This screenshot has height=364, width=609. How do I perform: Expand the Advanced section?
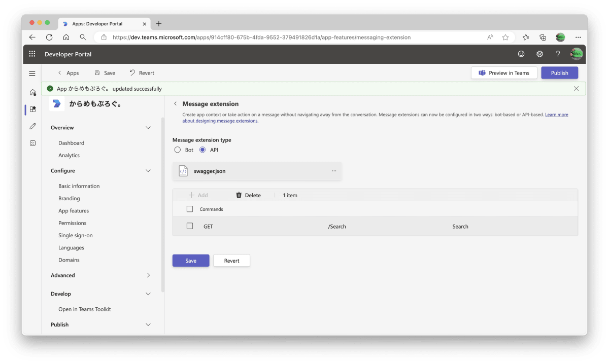[x=148, y=275]
